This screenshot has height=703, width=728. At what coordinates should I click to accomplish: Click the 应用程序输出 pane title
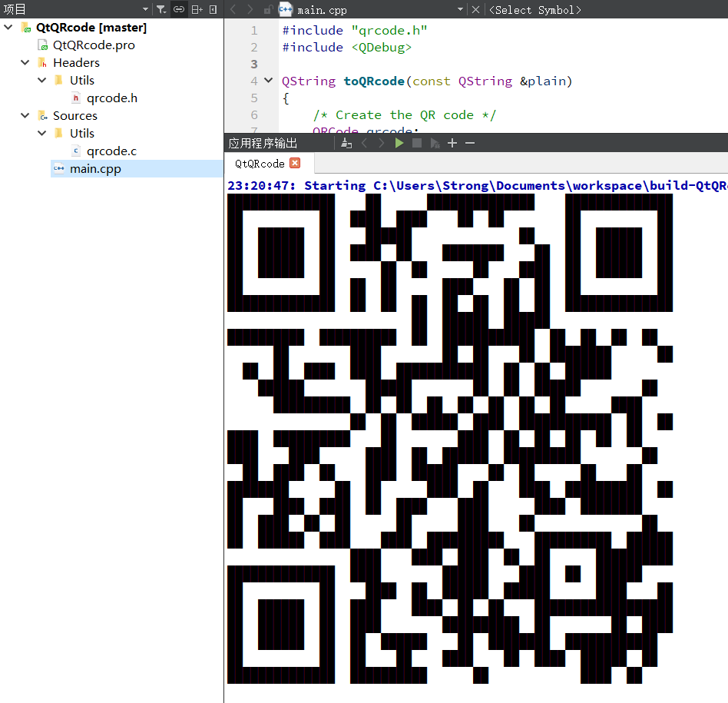pos(263,143)
